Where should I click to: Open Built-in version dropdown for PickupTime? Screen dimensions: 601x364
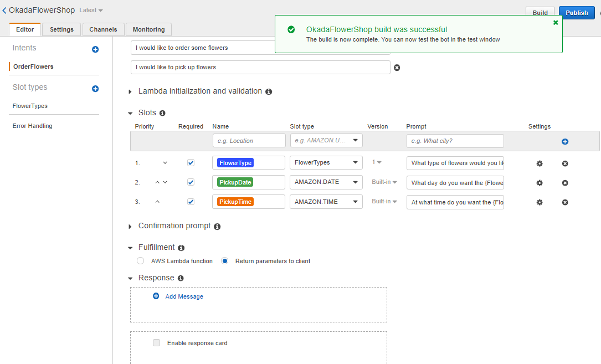pos(384,201)
